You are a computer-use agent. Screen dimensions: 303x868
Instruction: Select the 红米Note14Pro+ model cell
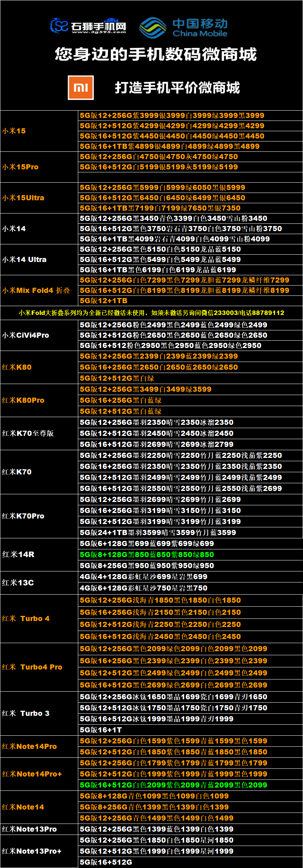39,774
